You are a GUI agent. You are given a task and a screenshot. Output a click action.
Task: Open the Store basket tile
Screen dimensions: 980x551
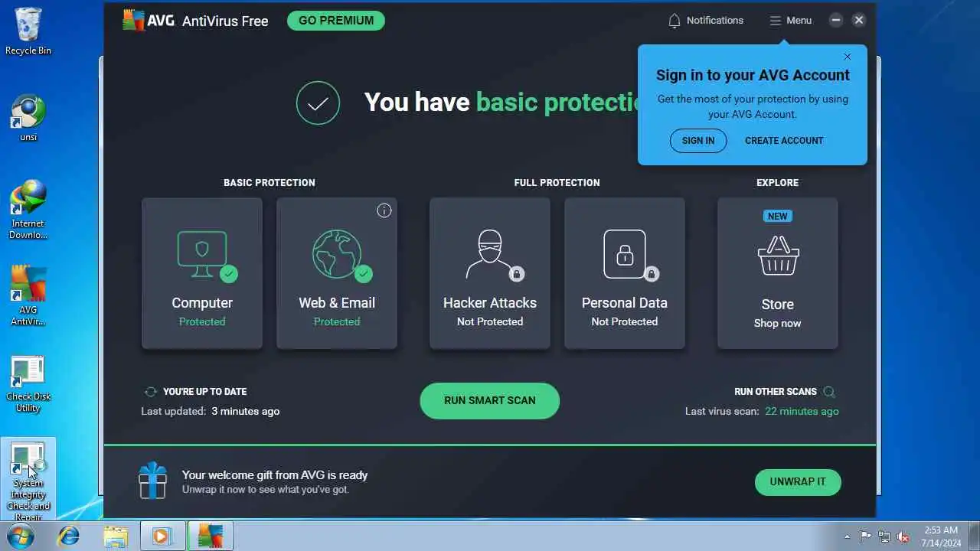(x=778, y=273)
